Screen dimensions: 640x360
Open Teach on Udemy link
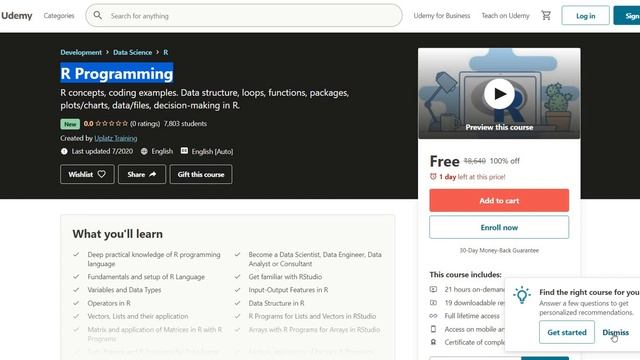click(x=505, y=16)
